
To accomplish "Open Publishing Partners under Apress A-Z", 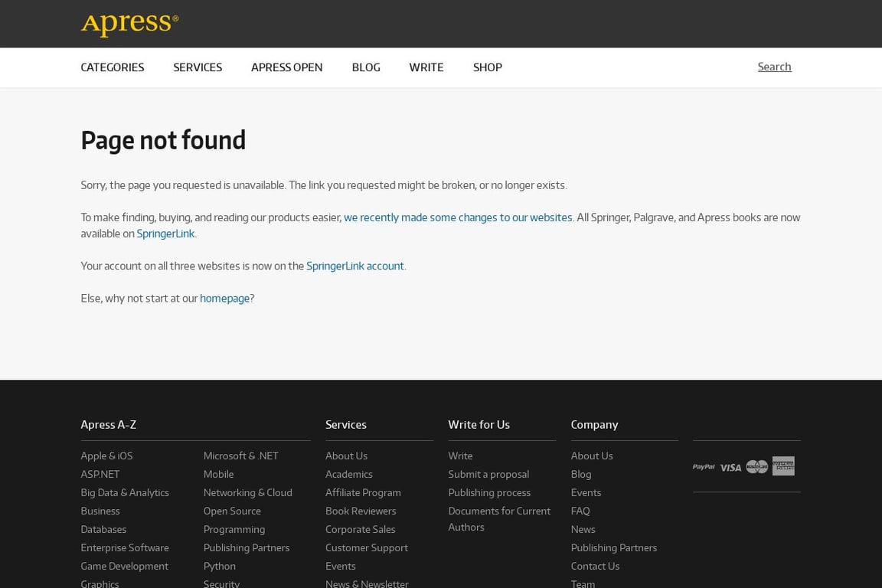I will 247,548.
